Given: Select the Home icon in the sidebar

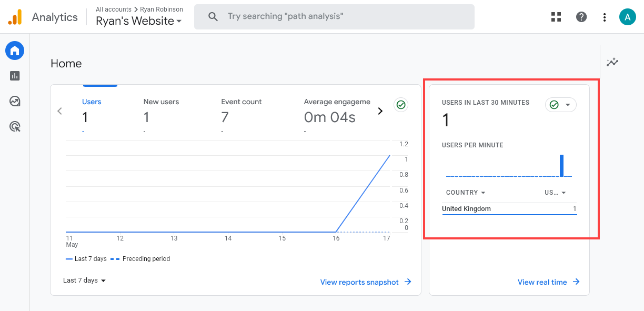Looking at the screenshot, I should click(x=14, y=51).
